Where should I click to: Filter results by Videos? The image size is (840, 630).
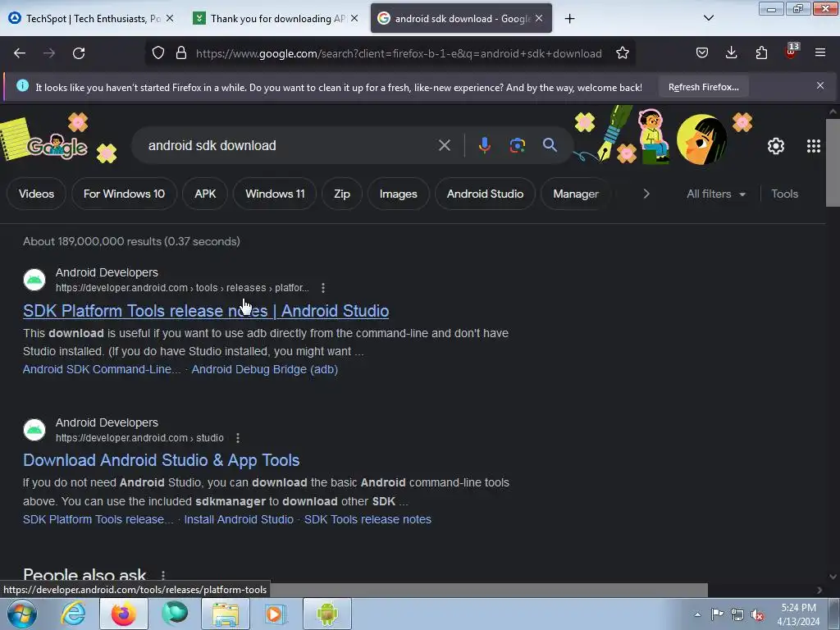pos(36,194)
